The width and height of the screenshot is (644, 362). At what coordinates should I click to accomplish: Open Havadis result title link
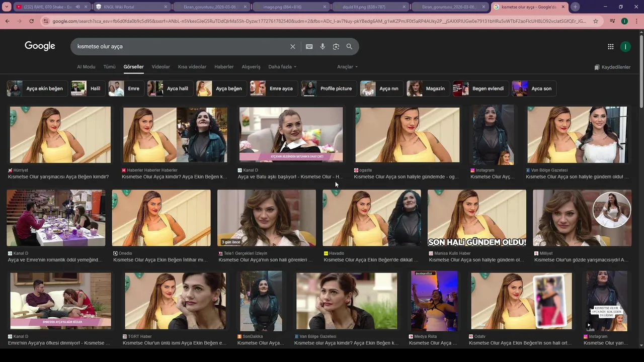(371, 260)
